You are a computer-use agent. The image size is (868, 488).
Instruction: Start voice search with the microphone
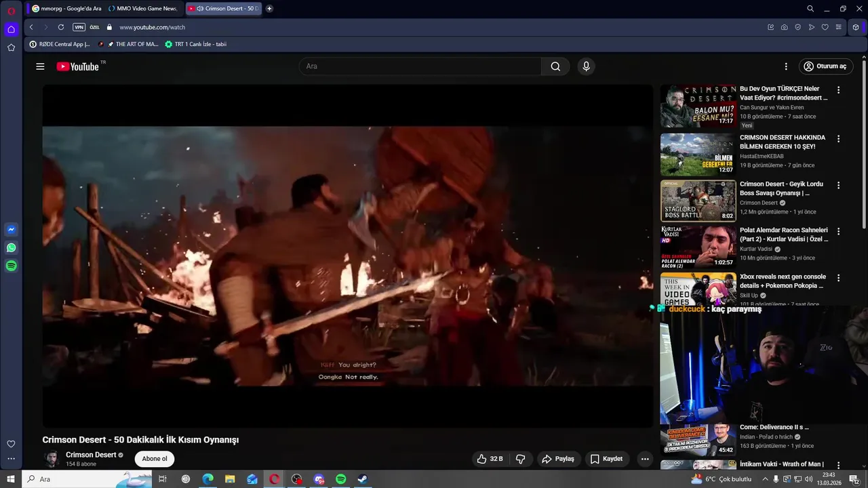(586, 66)
